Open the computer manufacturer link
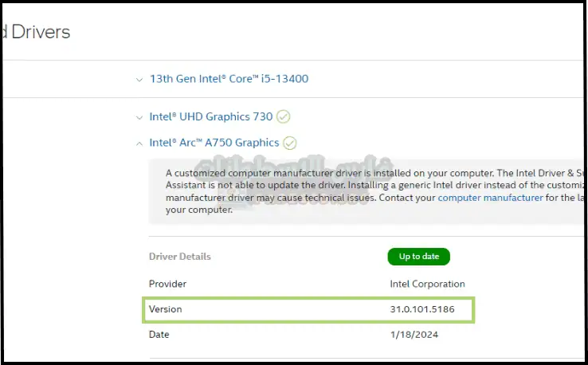The image size is (588, 365). [490, 198]
